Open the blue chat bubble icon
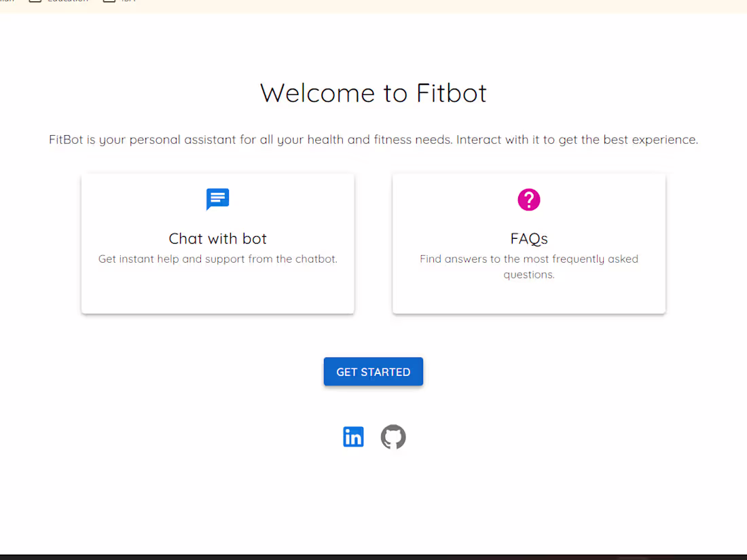747x560 pixels. [217, 199]
